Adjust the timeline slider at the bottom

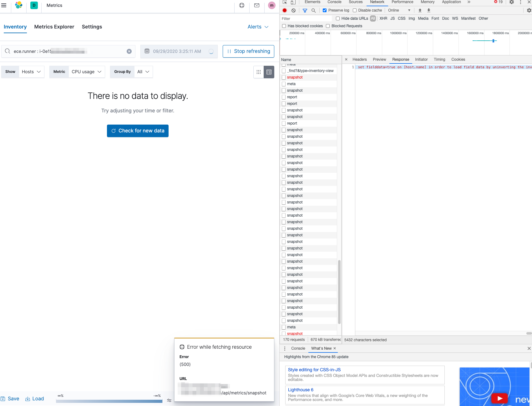pos(109,400)
